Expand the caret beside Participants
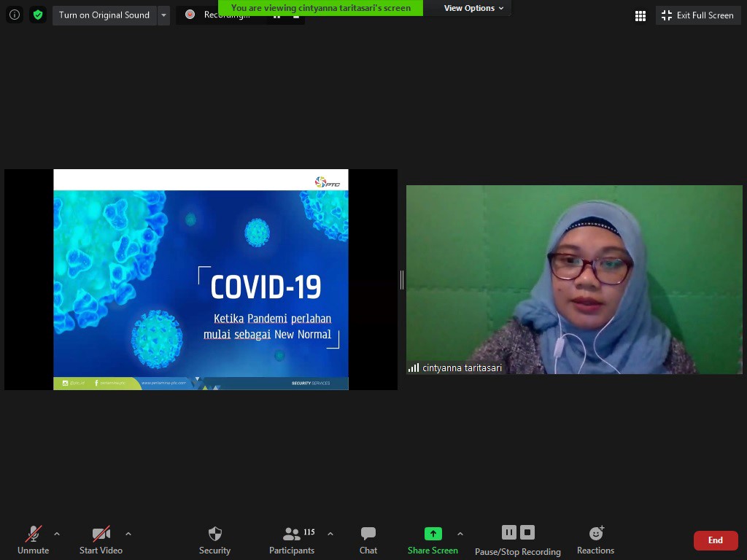 point(330,534)
